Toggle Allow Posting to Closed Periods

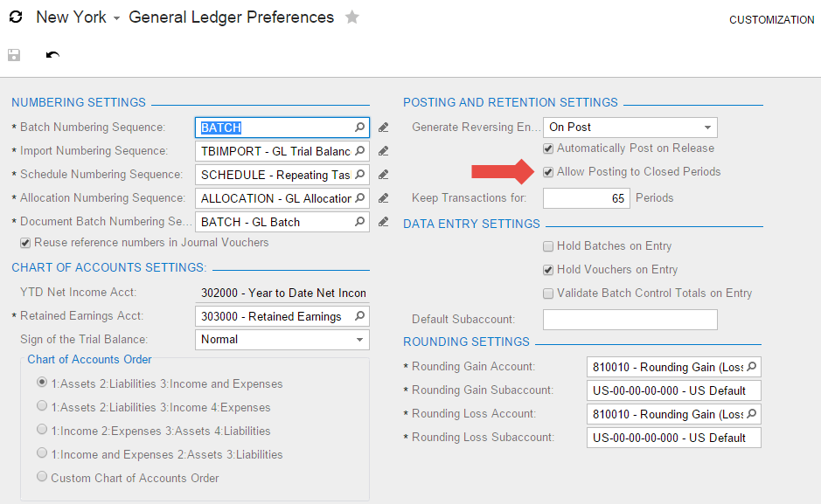click(548, 172)
